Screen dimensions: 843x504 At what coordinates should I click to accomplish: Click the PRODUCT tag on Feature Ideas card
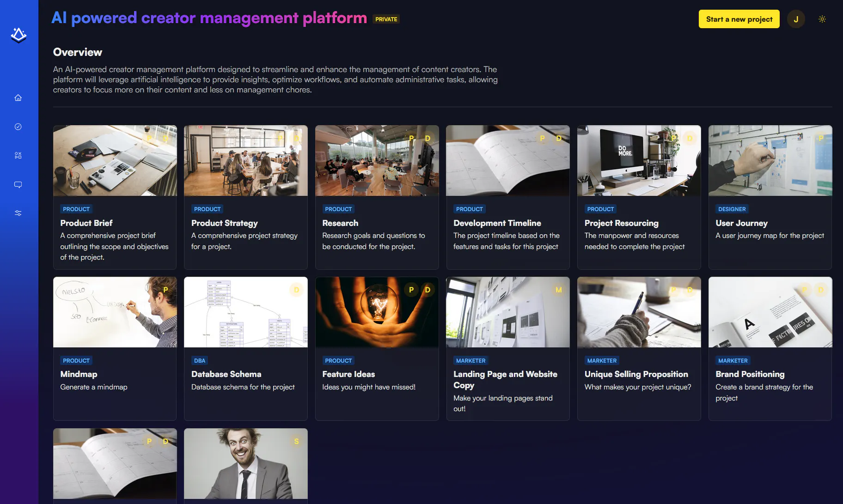[338, 361]
